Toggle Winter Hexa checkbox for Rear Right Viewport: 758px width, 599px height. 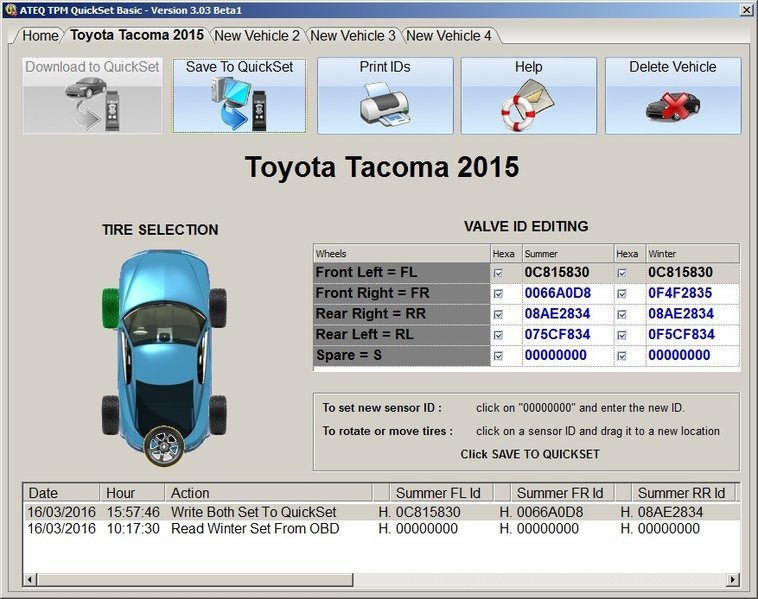(x=622, y=314)
